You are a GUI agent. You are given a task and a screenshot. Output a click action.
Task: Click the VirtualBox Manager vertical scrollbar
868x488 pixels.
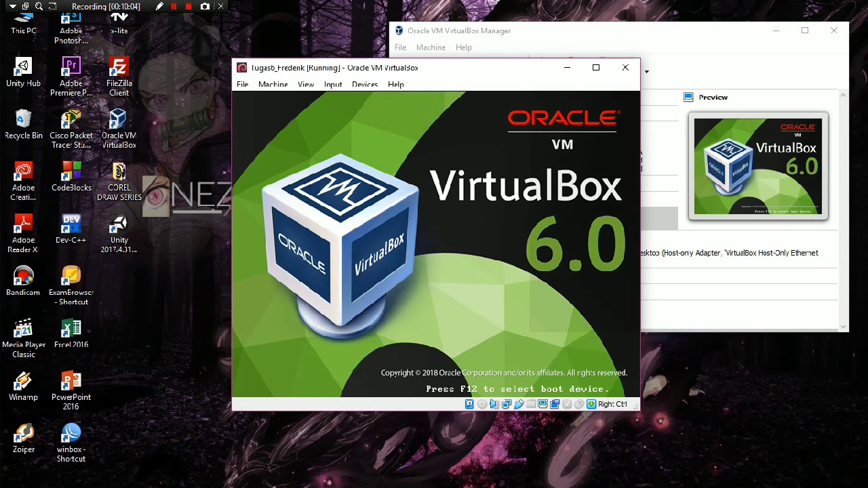(x=844, y=210)
